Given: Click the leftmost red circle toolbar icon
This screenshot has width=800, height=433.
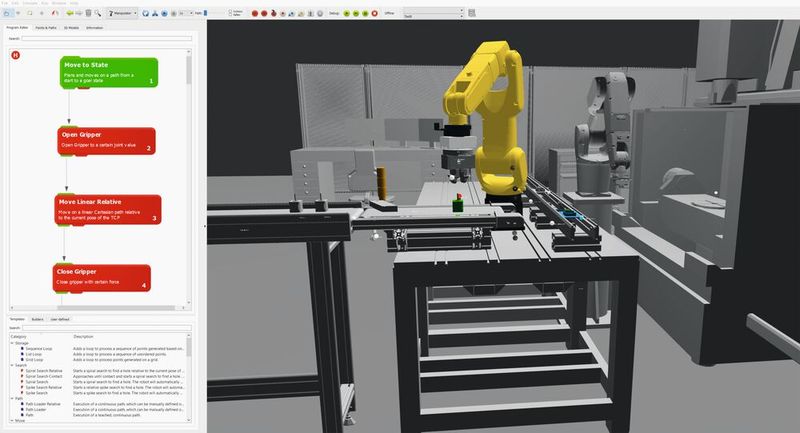Looking at the screenshot, I should point(255,13).
